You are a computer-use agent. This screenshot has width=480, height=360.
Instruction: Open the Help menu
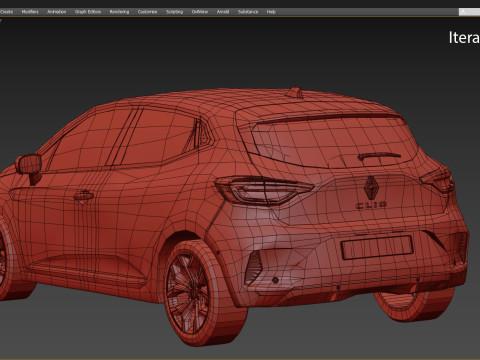pyautogui.click(x=271, y=12)
